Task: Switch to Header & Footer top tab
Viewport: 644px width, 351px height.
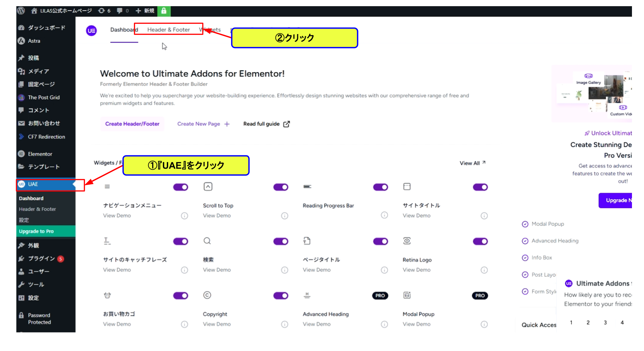Action: tap(168, 30)
